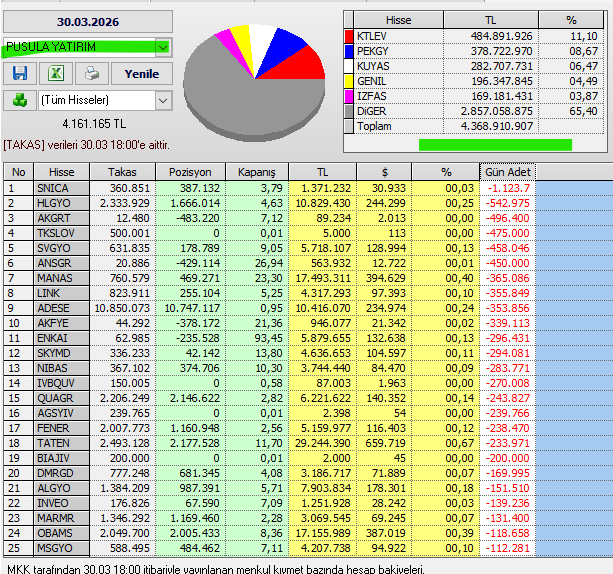Select the MARMR stock cell

pyautogui.click(x=62, y=518)
